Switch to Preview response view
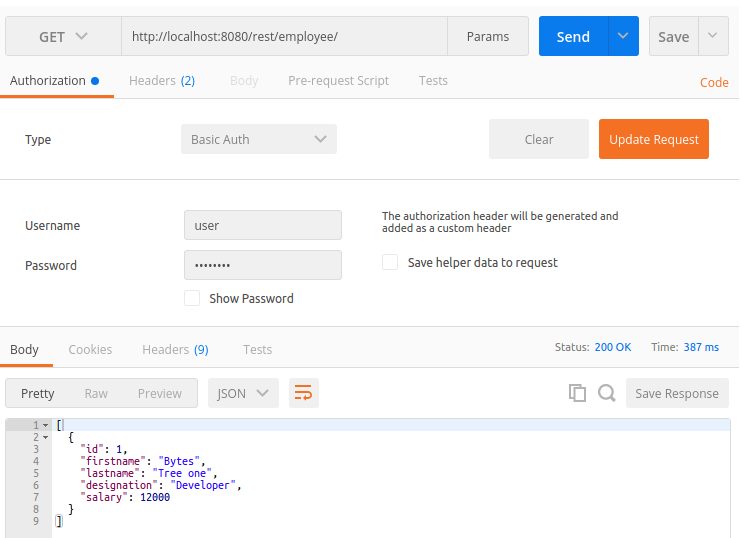Image resolution: width=742 pixels, height=538 pixels. [x=160, y=394]
